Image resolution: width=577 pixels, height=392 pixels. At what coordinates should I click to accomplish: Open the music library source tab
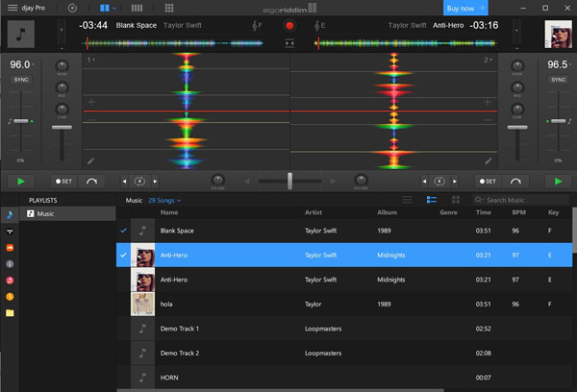pyautogui.click(x=10, y=215)
